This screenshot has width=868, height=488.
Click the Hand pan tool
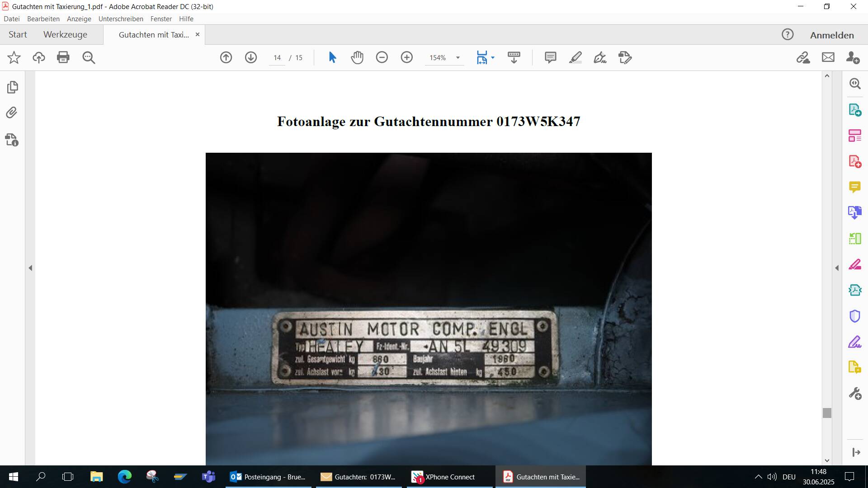357,57
